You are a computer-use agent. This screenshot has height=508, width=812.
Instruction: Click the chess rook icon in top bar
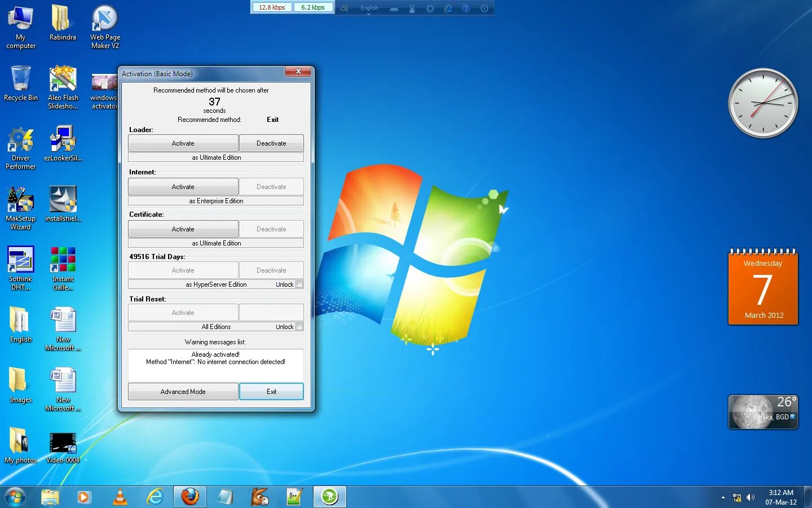[412, 8]
